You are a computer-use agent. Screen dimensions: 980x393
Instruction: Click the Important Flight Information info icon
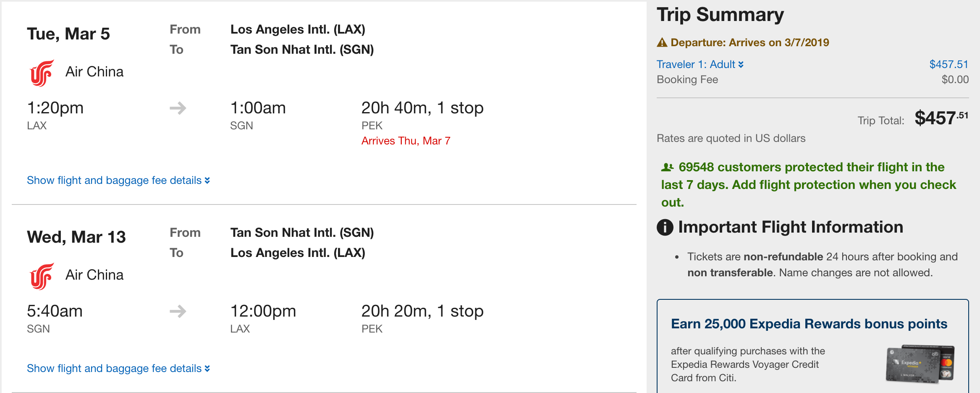click(665, 228)
